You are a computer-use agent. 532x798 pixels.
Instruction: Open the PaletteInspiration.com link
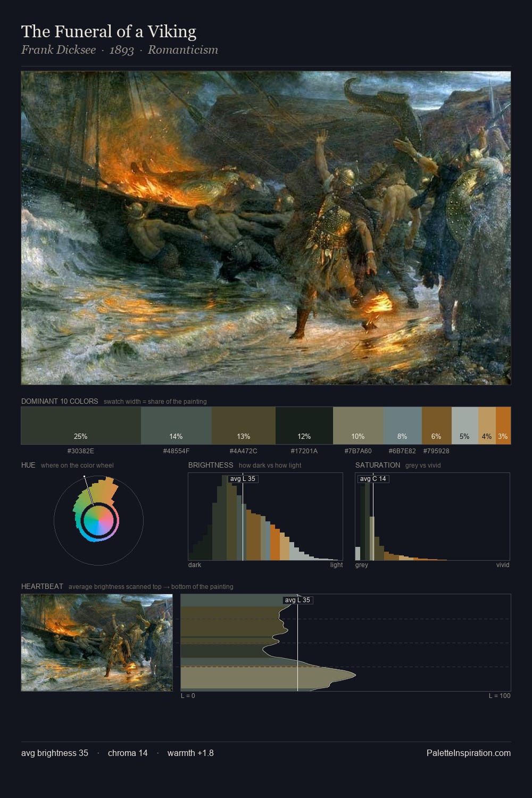coord(469,753)
